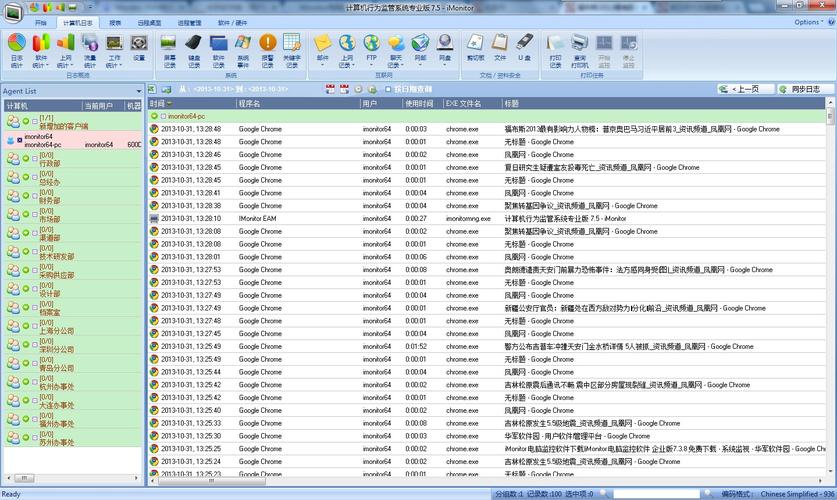Switch to the 报表 ribbon tab
This screenshot has width=837, height=500.
115,23
